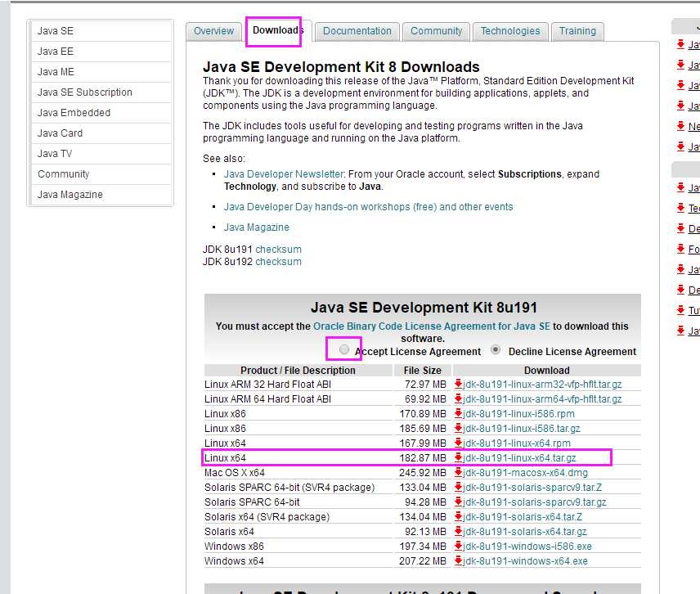The height and width of the screenshot is (594, 700).
Task: Download jdk-8u191-windows-i586.exe file link
Action: pyautogui.click(x=527, y=547)
